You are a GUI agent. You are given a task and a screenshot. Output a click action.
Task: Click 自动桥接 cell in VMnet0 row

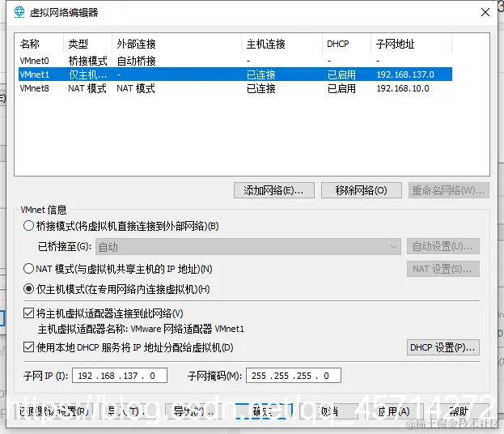[x=136, y=61]
